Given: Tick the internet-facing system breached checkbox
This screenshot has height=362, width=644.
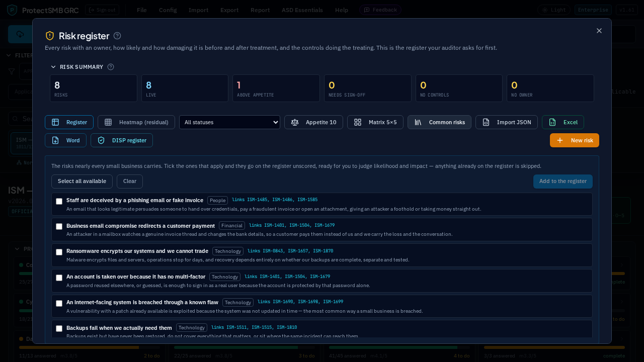Looking at the screenshot, I should 59,303.
